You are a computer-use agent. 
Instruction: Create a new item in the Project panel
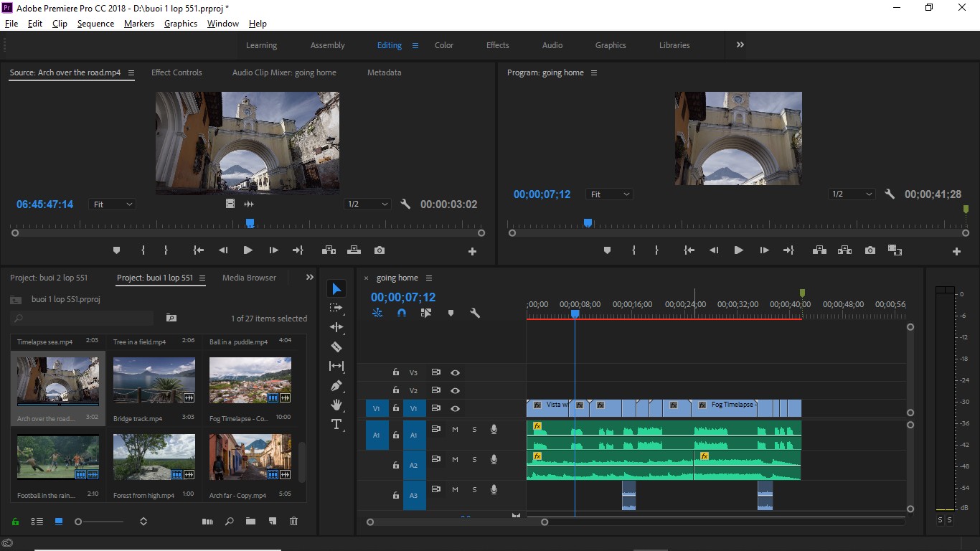tap(272, 522)
